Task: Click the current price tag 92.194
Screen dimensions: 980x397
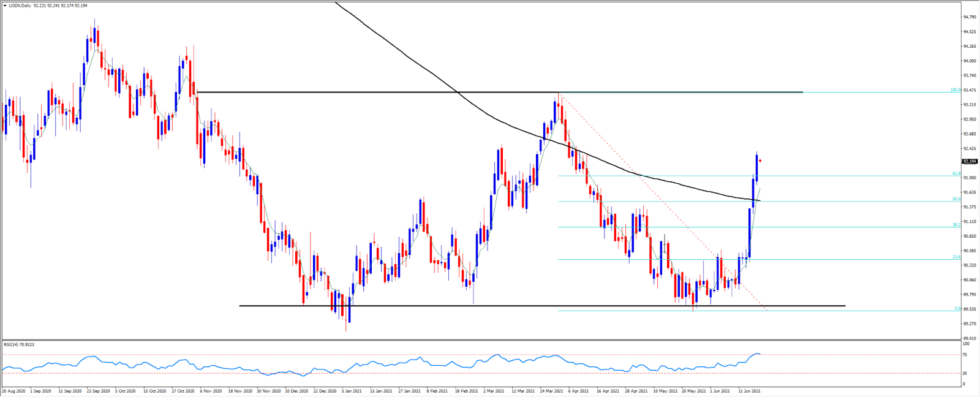Action: point(969,162)
